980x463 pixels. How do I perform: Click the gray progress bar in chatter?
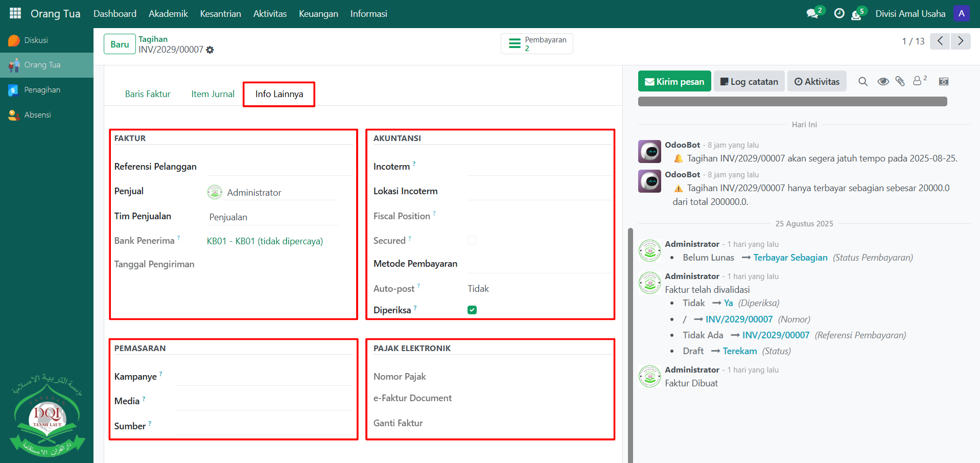(x=792, y=102)
